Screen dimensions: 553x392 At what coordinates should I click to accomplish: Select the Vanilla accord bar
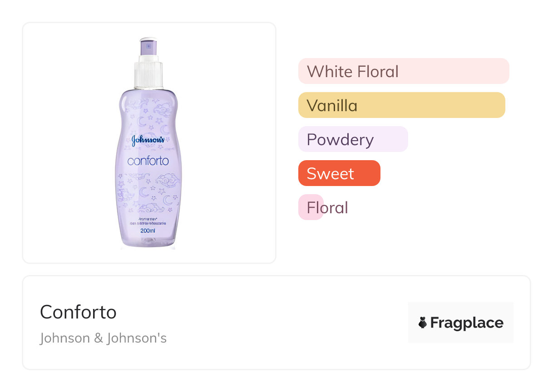point(401,105)
